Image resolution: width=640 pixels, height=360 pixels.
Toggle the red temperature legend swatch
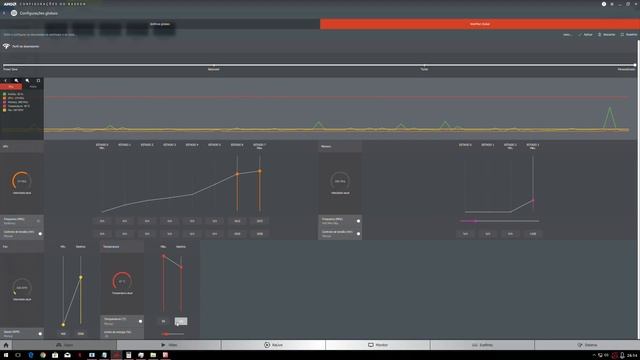[x=4, y=106]
